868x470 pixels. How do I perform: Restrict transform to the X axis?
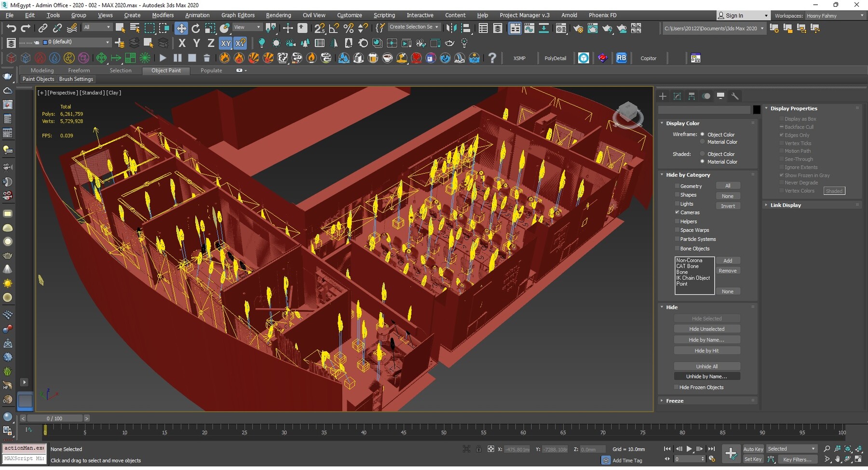tap(182, 43)
